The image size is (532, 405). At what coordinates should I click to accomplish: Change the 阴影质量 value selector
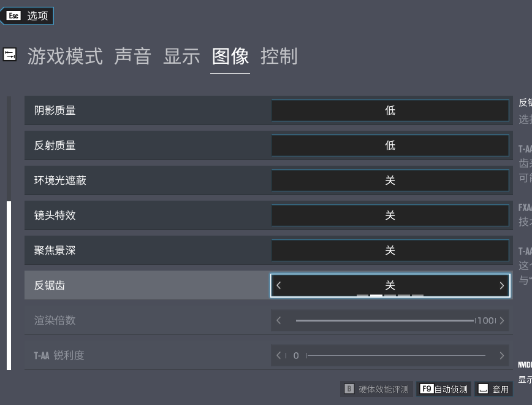tap(390, 110)
